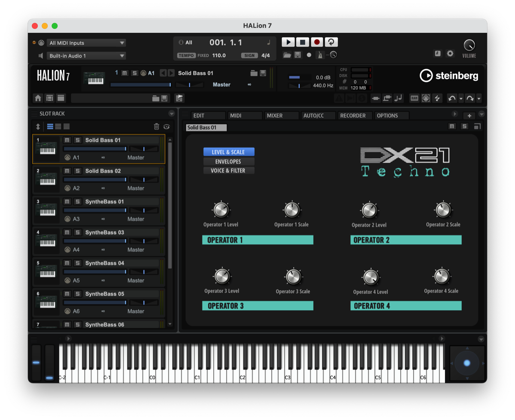Switch to the EDIT tab
The height and width of the screenshot is (420, 515).
point(208,116)
